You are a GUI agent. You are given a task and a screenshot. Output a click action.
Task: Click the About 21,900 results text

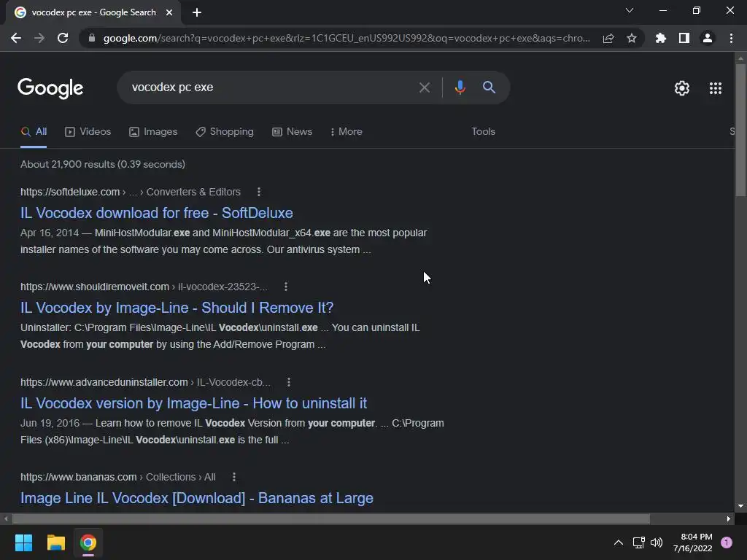(102, 164)
